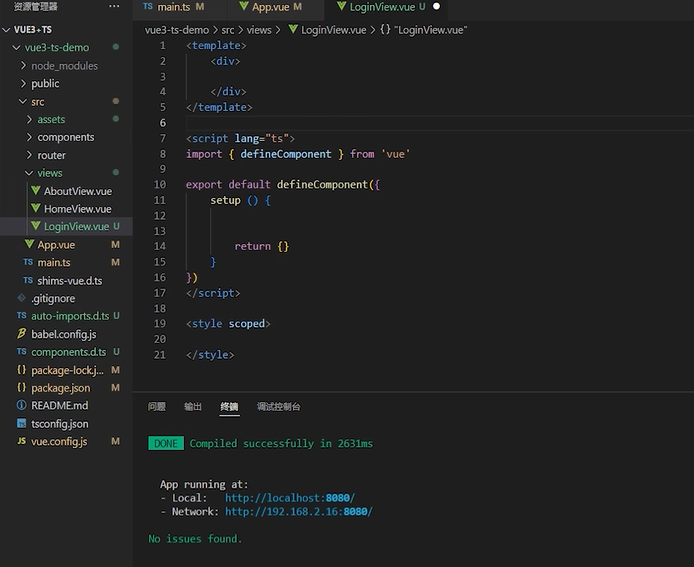Click the Vue icon of HomeView.vue file
The width and height of the screenshot is (694, 567).
(x=36, y=208)
